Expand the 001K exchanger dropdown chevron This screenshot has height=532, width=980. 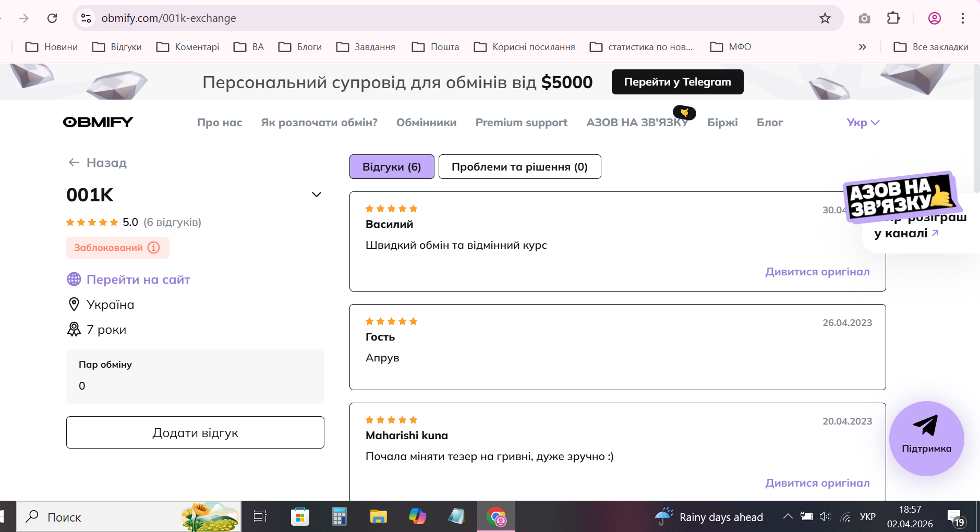pyautogui.click(x=316, y=195)
